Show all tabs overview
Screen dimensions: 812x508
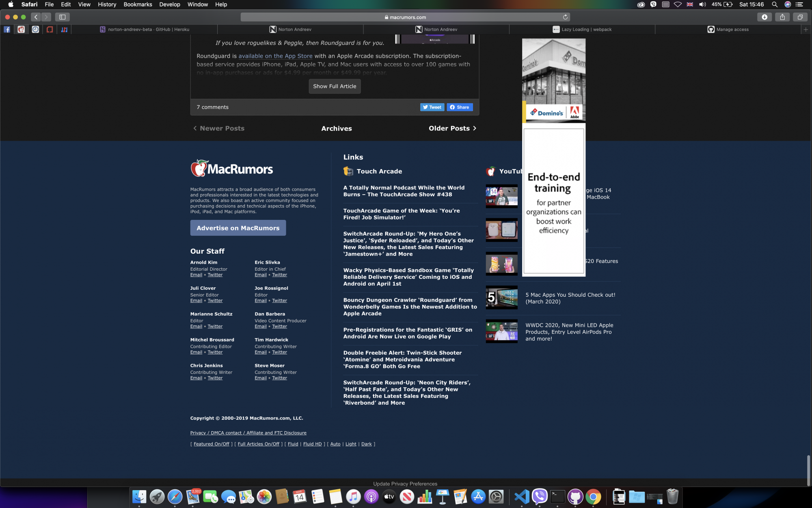pyautogui.click(x=800, y=17)
